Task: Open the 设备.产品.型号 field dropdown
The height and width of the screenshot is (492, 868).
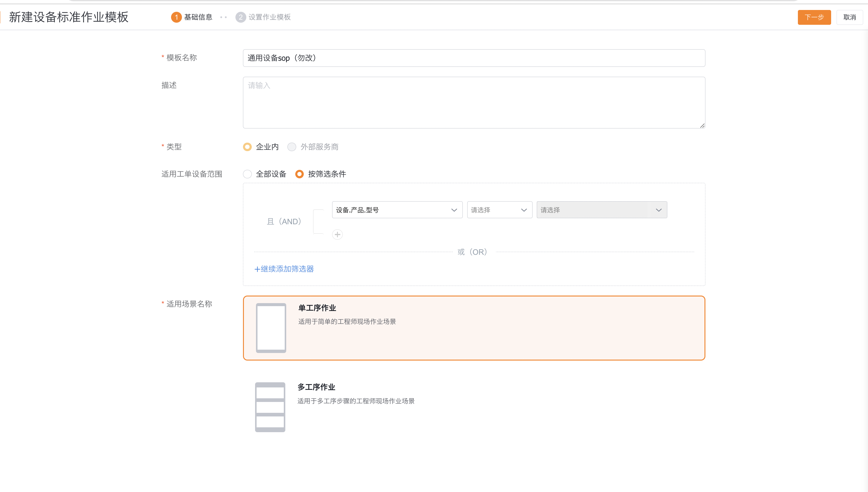Action: (392, 210)
